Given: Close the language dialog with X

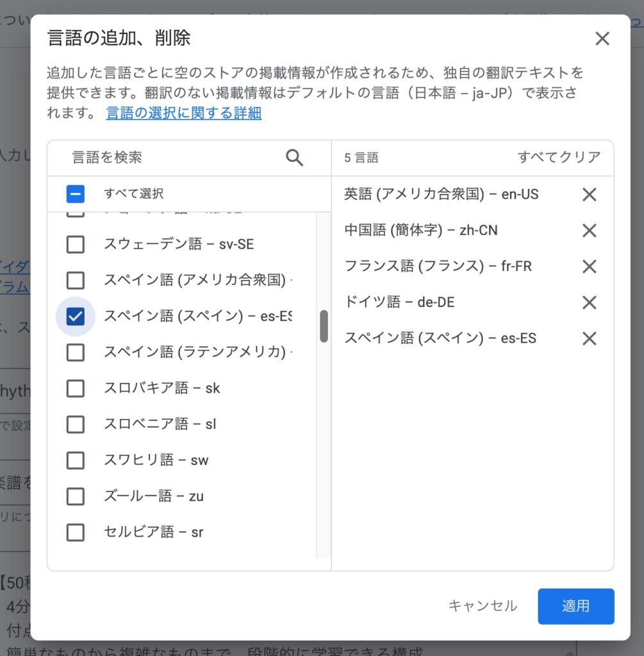Looking at the screenshot, I should point(602,39).
